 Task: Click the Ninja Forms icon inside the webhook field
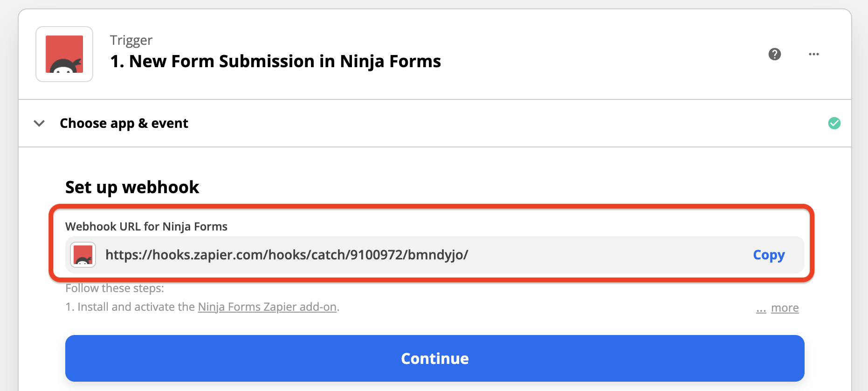tap(83, 255)
